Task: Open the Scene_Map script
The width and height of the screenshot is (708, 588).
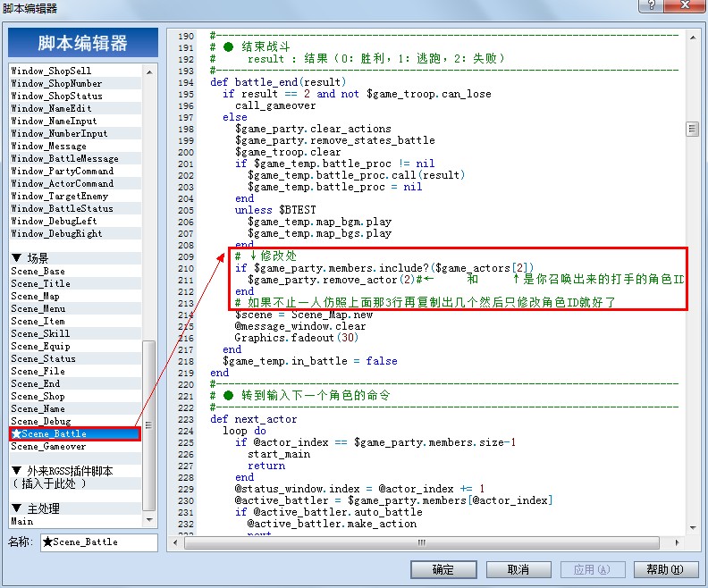Action: pyautogui.click(x=75, y=296)
